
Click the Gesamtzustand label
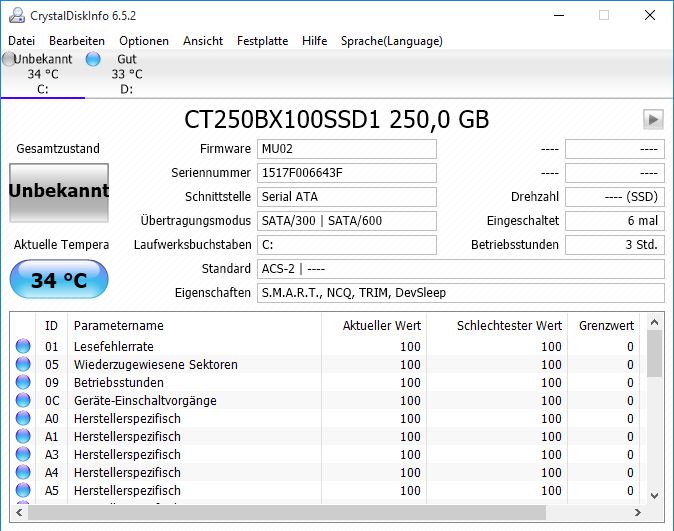[58, 149]
